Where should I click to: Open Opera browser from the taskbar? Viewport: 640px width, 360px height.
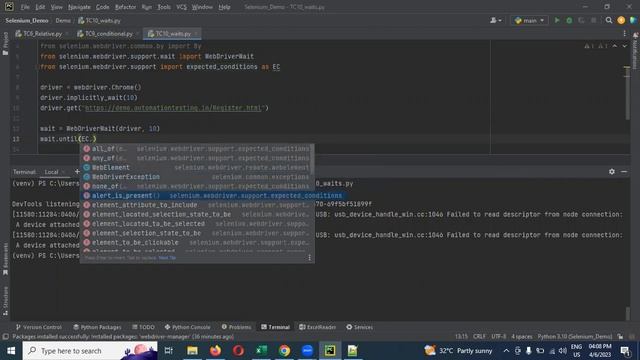238,351
